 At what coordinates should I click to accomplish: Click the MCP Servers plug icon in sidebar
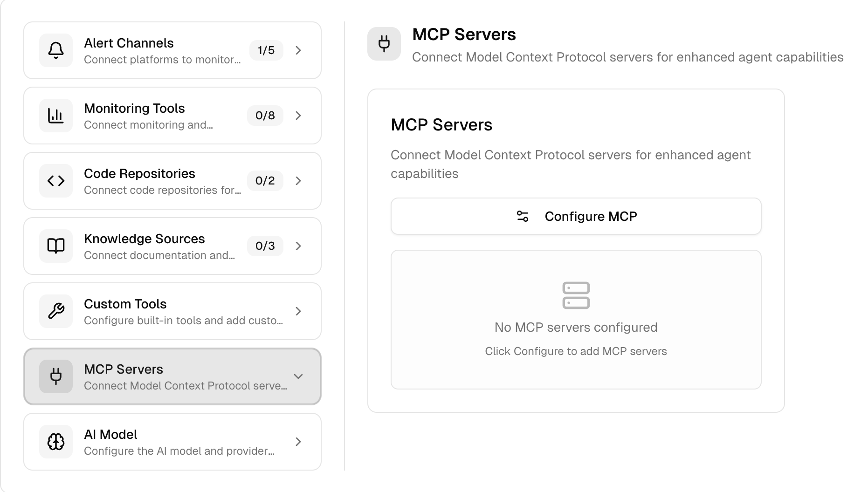(x=55, y=376)
